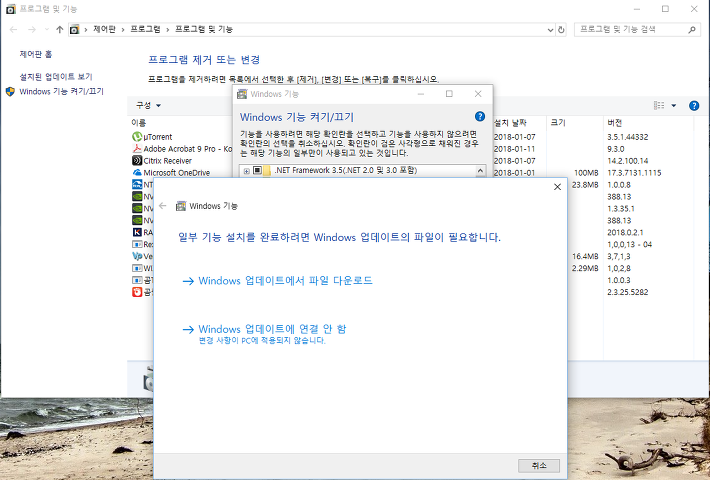Open Programs and Features help icon
The height and width of the screenshot is (480, 710).
(x=694, y=106)
